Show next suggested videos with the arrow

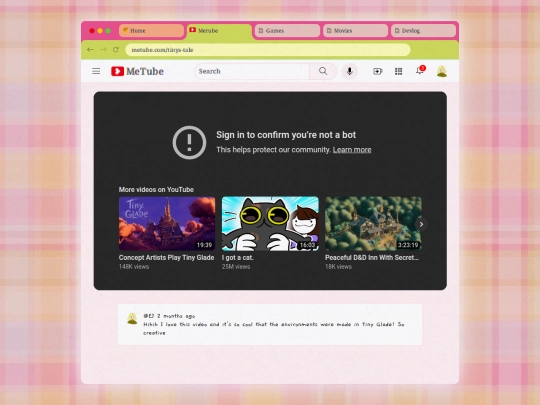(421, 224)
